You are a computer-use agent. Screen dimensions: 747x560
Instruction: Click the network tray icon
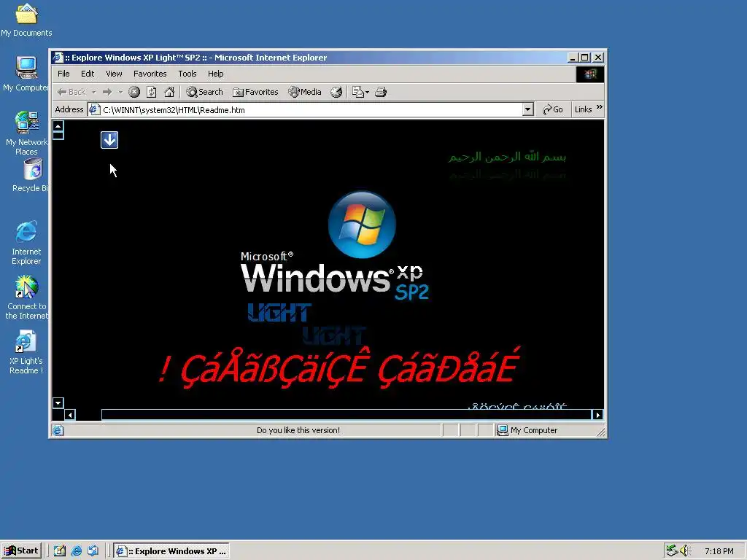pyautogui.click(x=672, y=551)
